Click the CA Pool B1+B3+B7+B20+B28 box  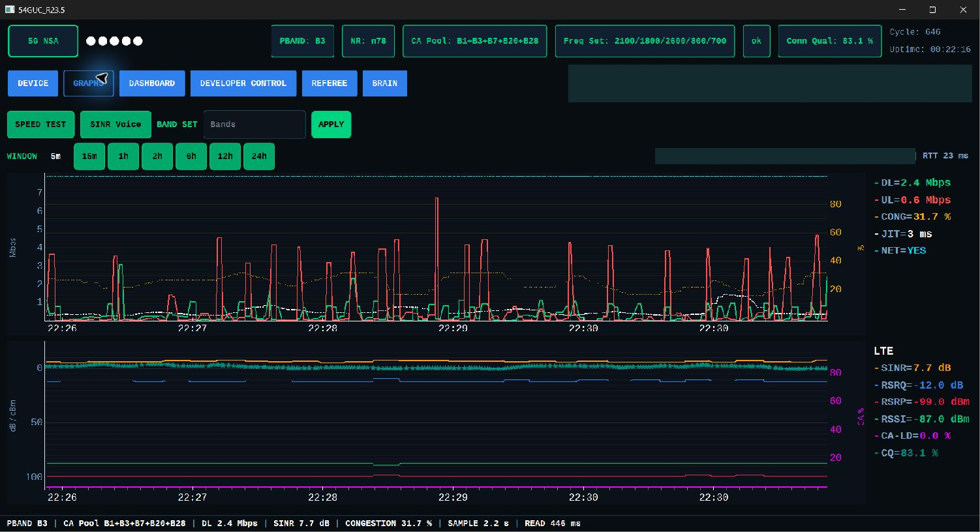[x=475, y=41]
